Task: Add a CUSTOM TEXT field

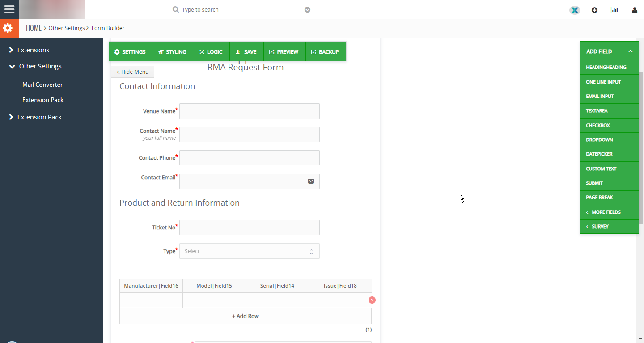Action: (x=610, y=169)
